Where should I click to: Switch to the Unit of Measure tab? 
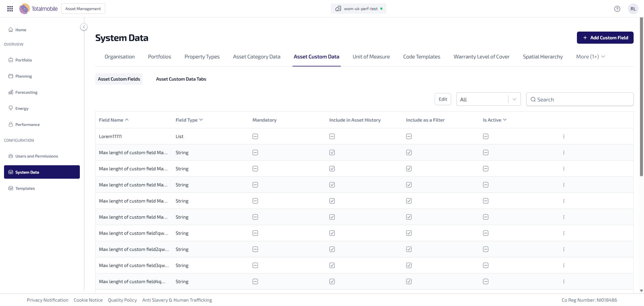[371, 57]
